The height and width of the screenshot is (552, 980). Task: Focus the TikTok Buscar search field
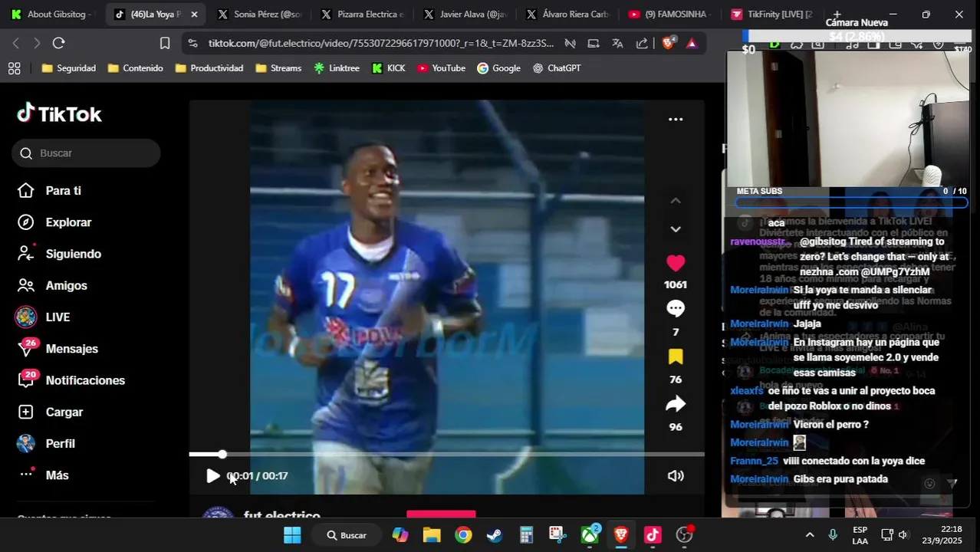point(86,153)
